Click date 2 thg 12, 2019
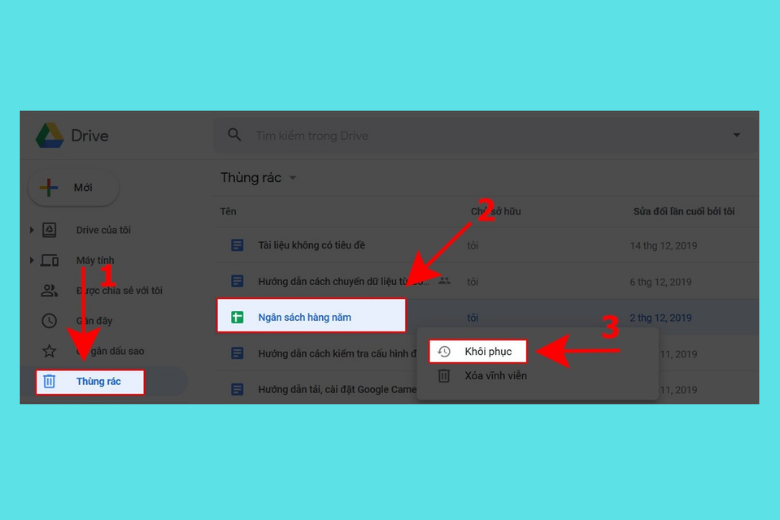The width and height of the screenshot is (780, 520). tap(661, 318)
